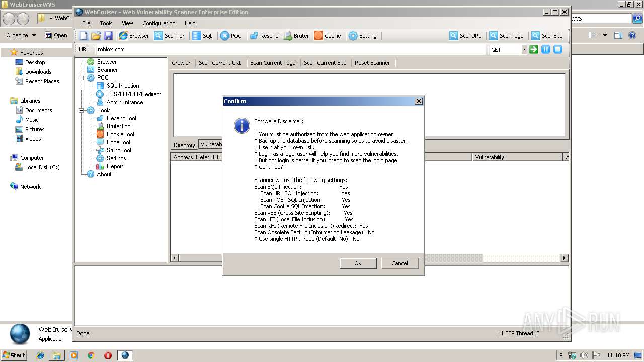This screenshot has height=362, width=644.
Task: Select BruterTool tree item
Action: coord(119,126)
